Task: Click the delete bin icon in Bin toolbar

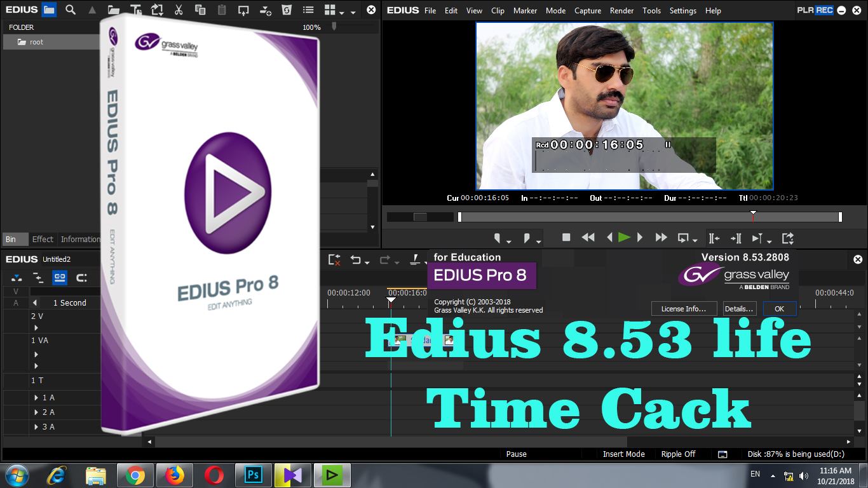Action: tap(287, 10)
